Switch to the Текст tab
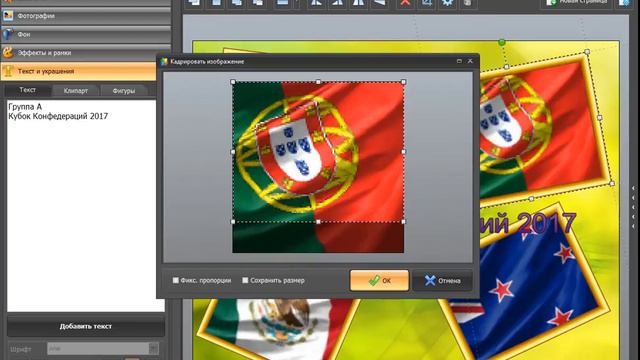Image resolution: width=640 pixels, height=360 pixels. click(x=27, y=90)
